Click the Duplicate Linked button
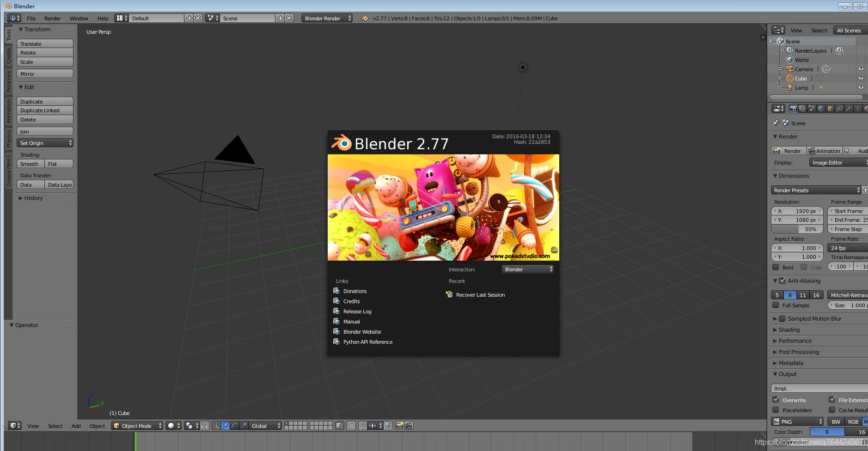The width and height of the screenshot is (868, 451). point(45,110)
